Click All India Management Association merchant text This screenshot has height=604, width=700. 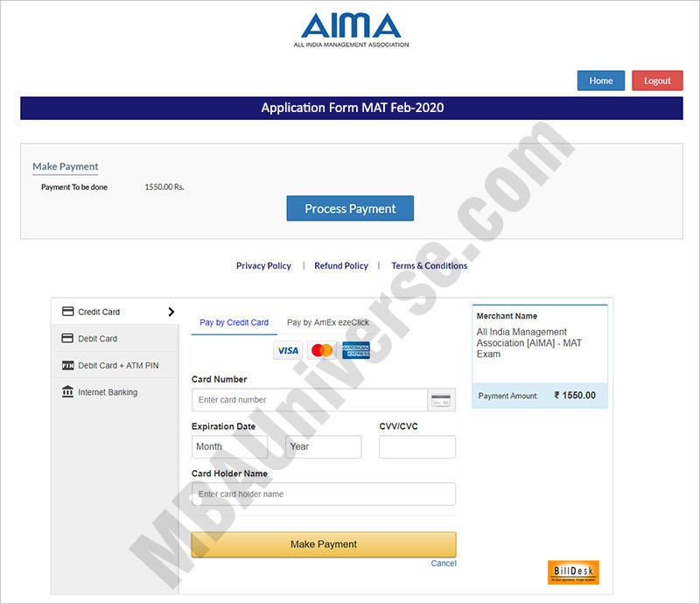[529, 342]
